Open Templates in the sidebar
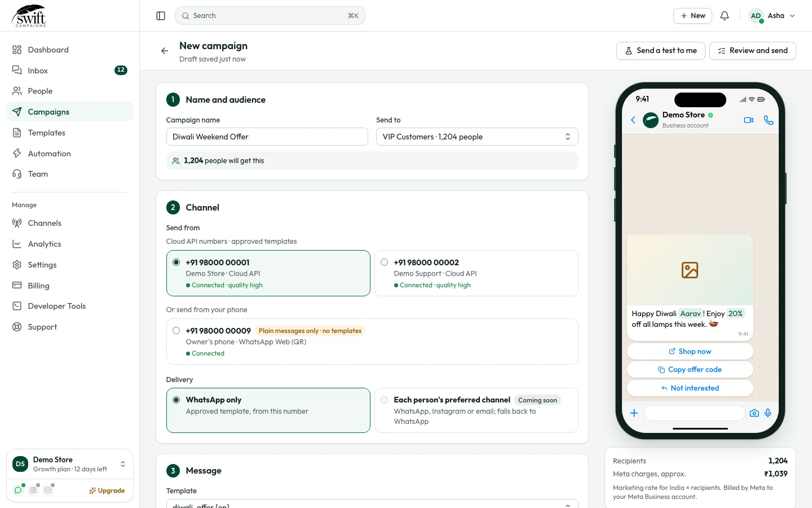 [70, 133]
